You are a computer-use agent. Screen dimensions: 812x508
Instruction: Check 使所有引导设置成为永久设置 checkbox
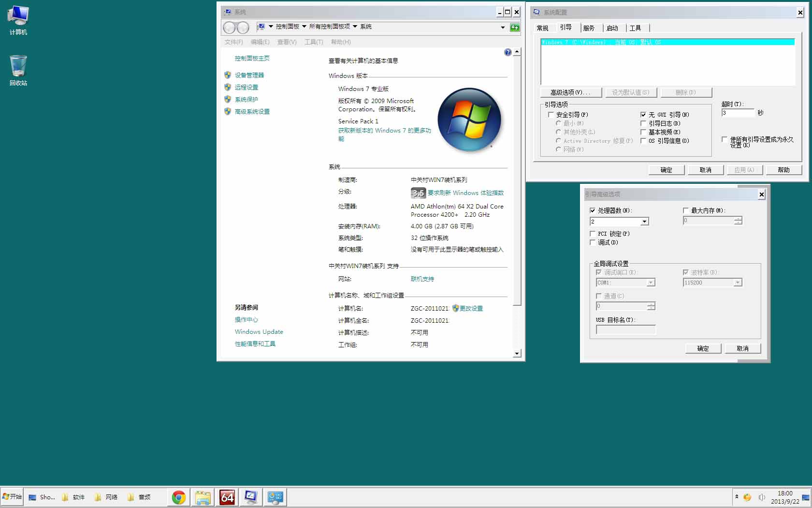click(x=725, y=139)
